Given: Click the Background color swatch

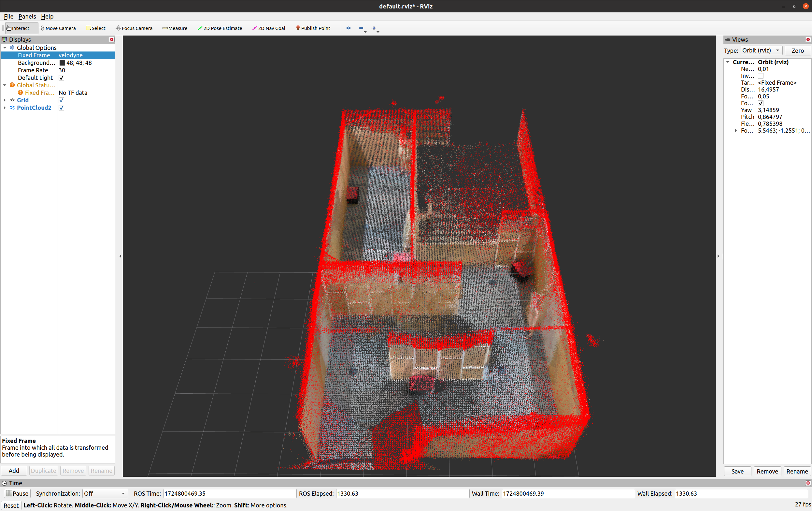Looking at the screenshot, I should click(x=62, y=63).
